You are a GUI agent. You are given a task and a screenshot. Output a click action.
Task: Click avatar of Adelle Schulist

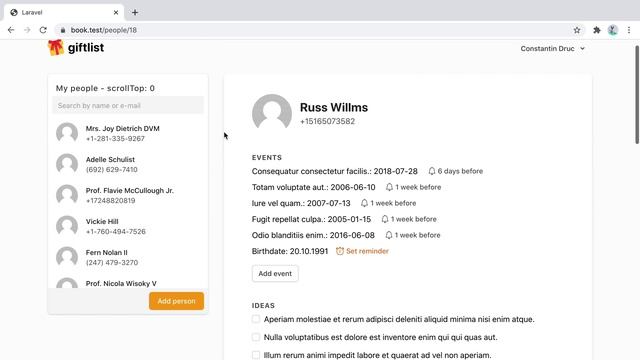[67, 164]
